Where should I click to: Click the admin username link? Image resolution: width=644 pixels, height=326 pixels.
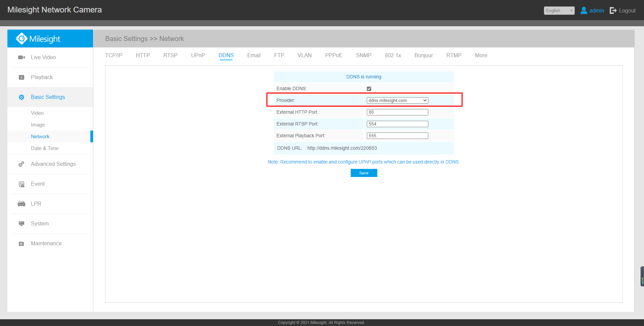tap(597, 11)
